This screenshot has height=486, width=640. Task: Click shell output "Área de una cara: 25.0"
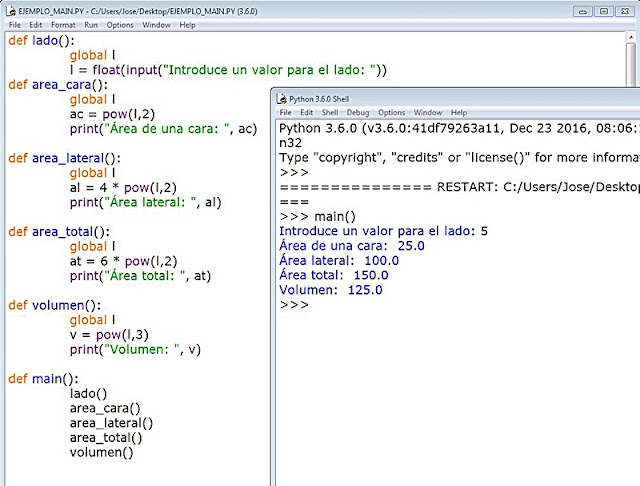352,246
